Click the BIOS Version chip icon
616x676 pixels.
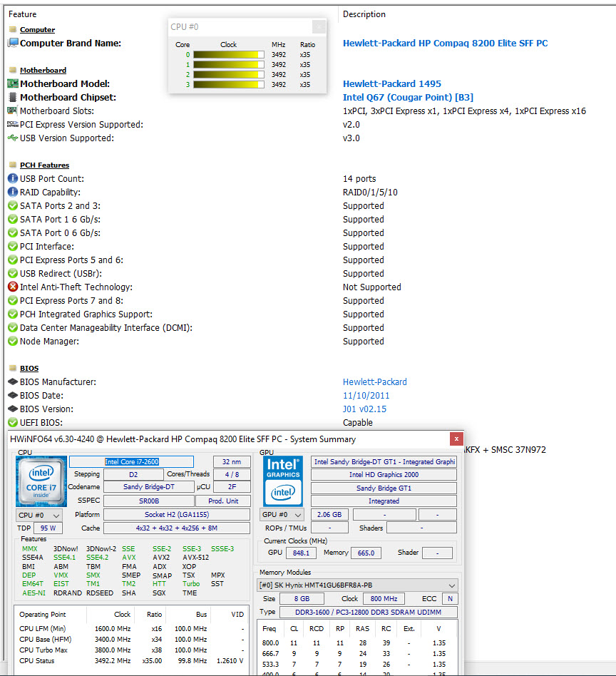(x=13, y=409)
